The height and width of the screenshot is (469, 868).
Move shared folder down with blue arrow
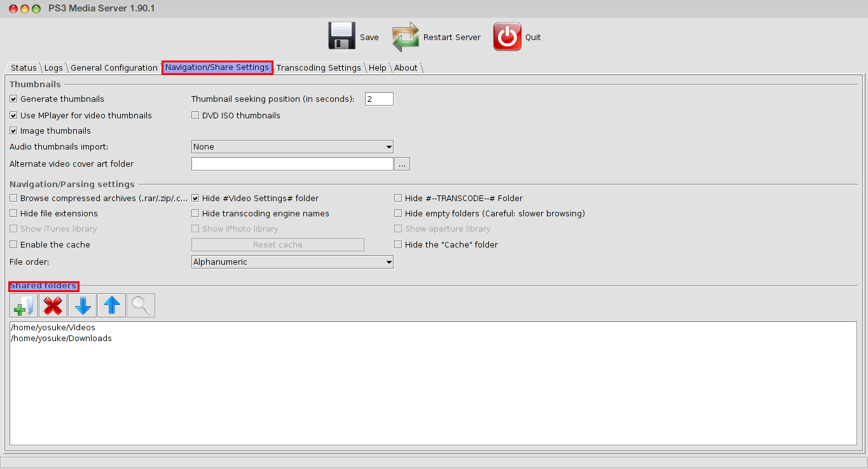pos(82,306)
